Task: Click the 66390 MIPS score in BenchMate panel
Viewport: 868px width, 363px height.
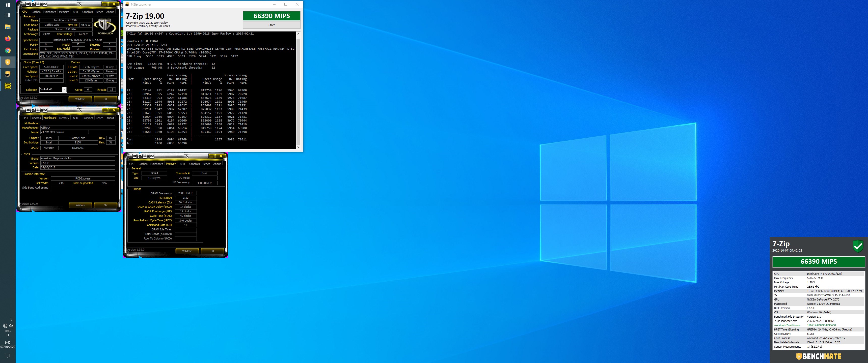Action: (x=819, y=262)
